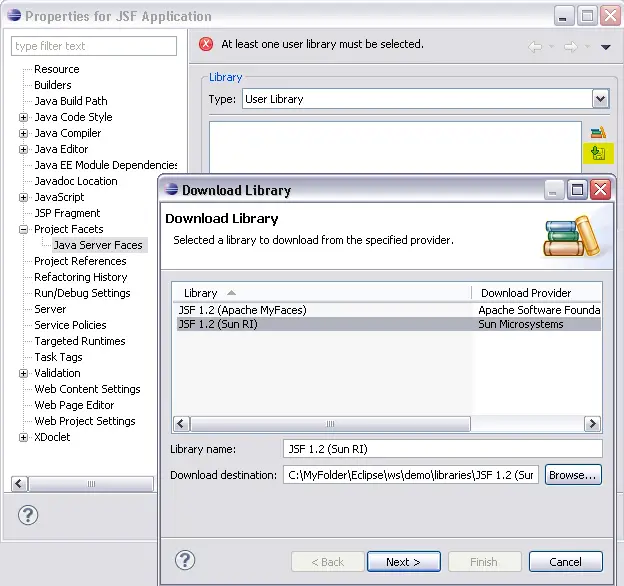The width and height of the screenshot is (624, 586).
Task: Open the Library Type dropdown
Action: (x=600, y=99)
